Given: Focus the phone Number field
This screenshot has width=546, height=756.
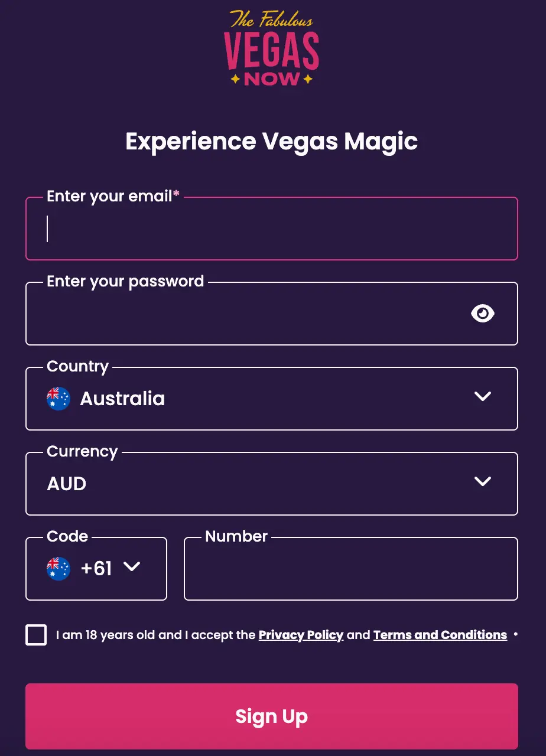Looking at the screenshot, I should pyautogui.click(x=351, y=569).
